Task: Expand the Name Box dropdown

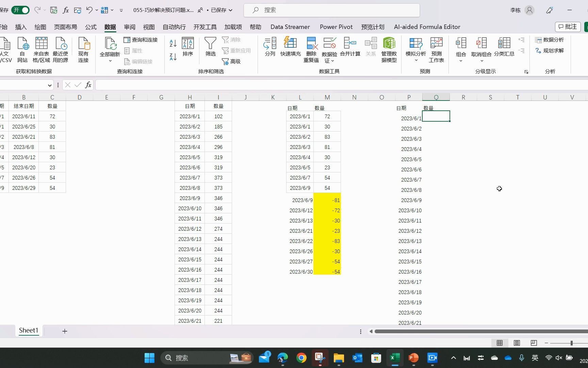Action: (49, 85)
